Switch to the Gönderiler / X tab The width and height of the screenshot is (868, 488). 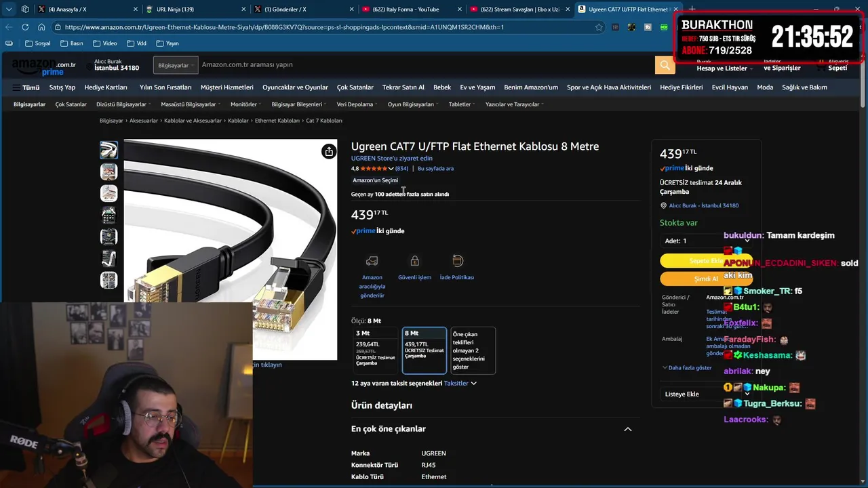(302, 9)
